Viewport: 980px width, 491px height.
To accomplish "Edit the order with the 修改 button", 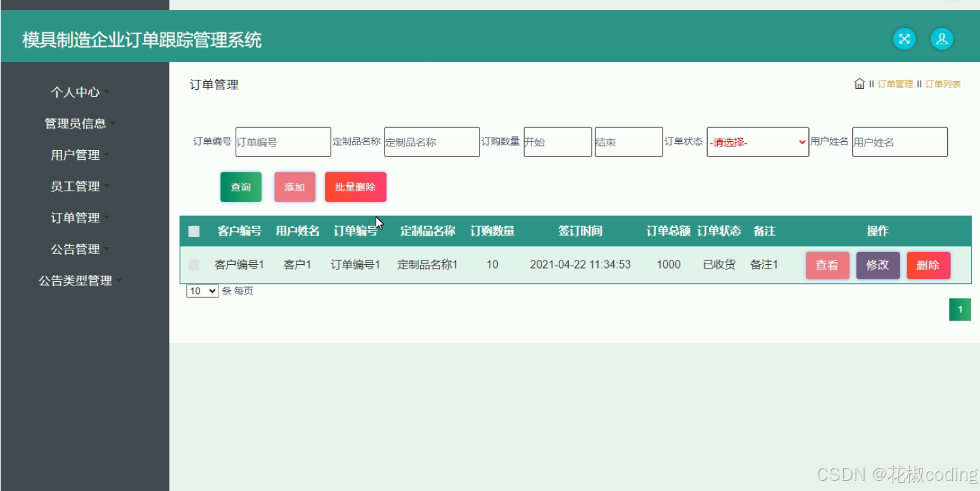I will pos(878,265).
